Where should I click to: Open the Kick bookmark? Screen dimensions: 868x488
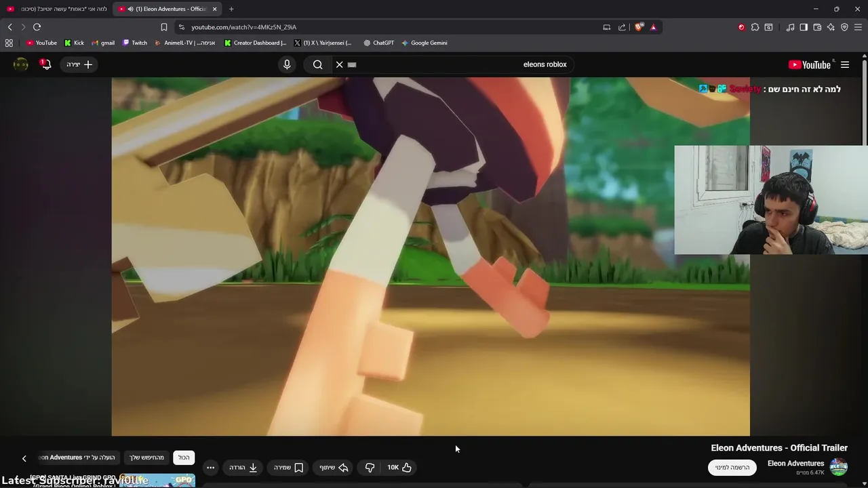pyautogui.click(x=74, y=43)
